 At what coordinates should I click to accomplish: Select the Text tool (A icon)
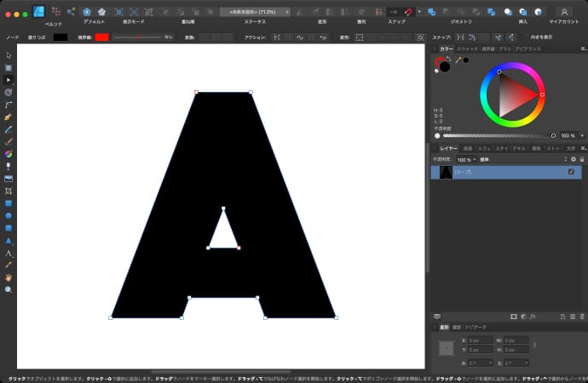(9, 254)
